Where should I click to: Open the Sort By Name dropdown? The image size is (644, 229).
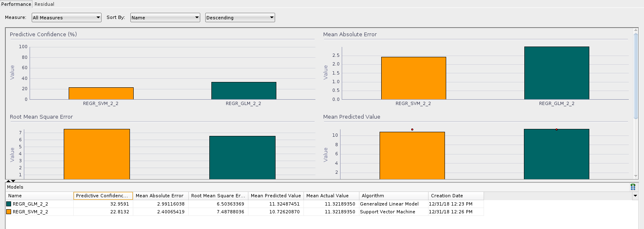[165, 18]
